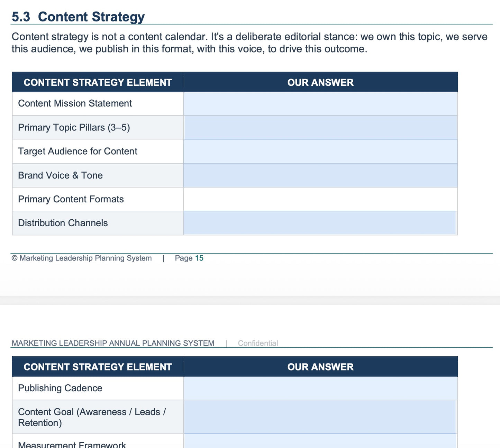This screenshot has height=448, width=500.
Task: Click the 'Content Goal (Awareness / Leads / Retention)' label
Action: (92, 417)
